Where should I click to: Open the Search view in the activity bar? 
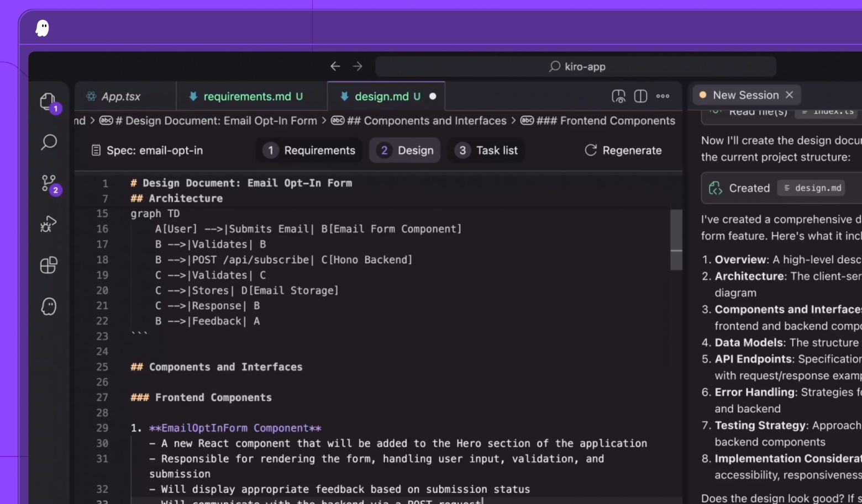click(49, 142)
